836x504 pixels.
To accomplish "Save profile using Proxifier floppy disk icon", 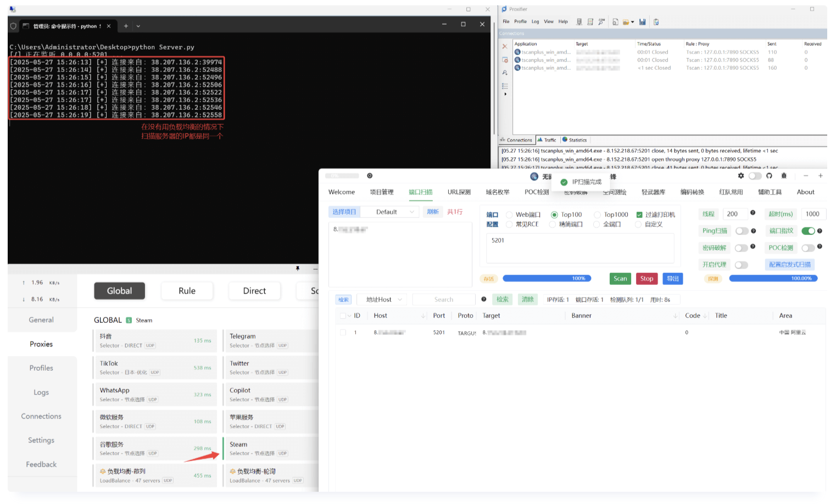I will (642, 22).
